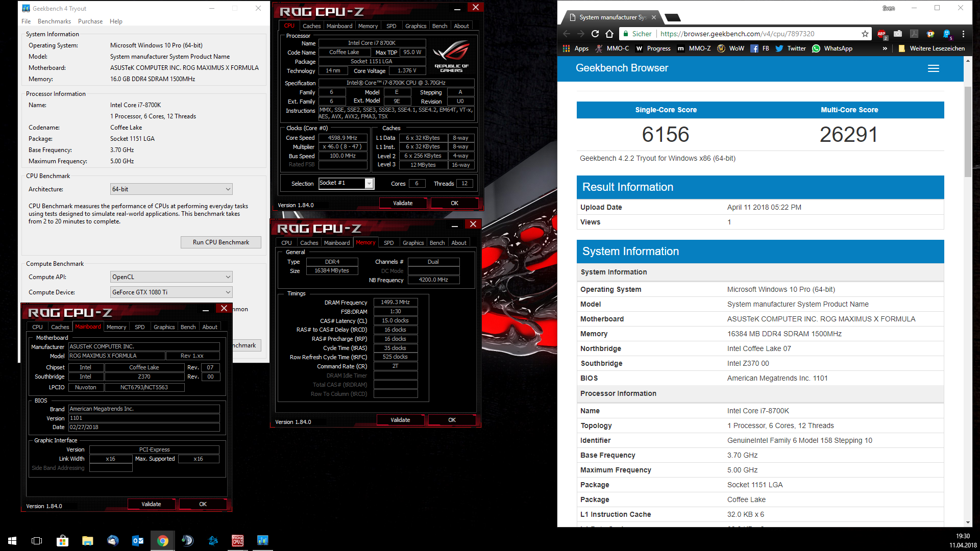Launch Microsoft Store from taskbar
The height and width of the screenshot is (551, 980).
pos(62,540)
